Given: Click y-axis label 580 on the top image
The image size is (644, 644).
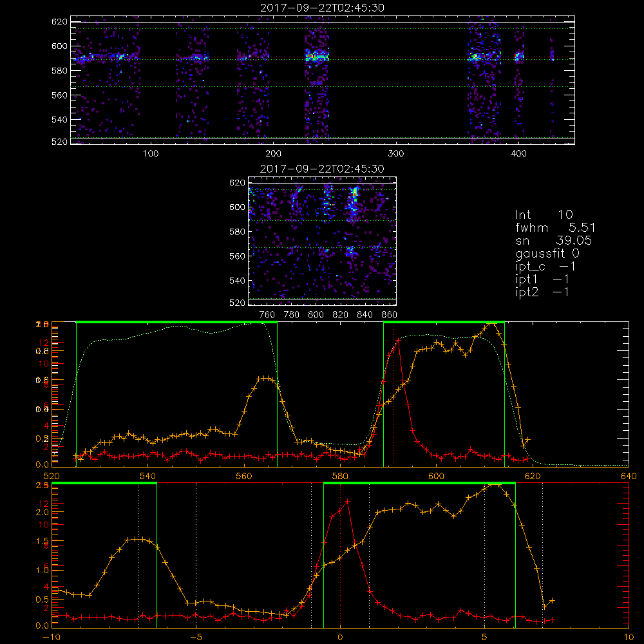Looking at the screenshot, I should point(59,71).
